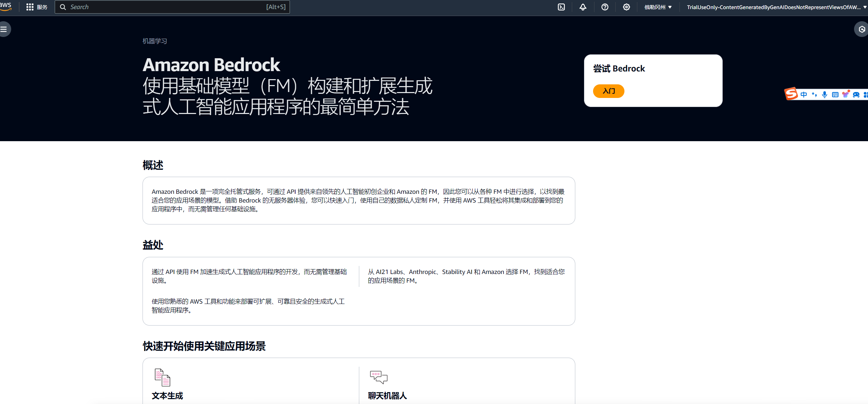The height and width of the screenshot is (404, 868).
Task: Click the overview paragraph starting Amazon Bedrock 是一项
Action: tap(358, 200)
